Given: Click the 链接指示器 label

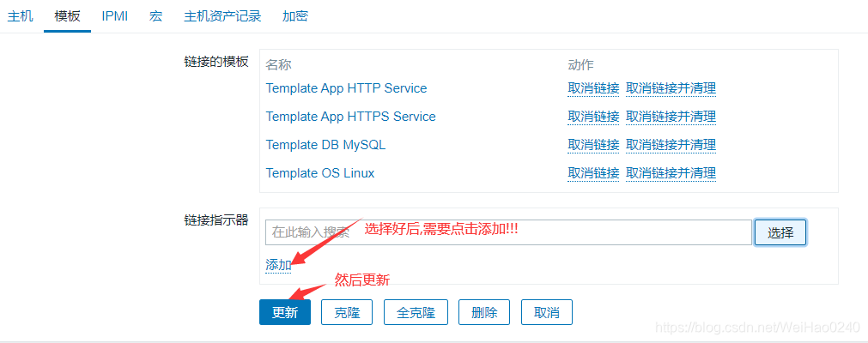Looking at the screenshot, I should [x=216, y=220].
